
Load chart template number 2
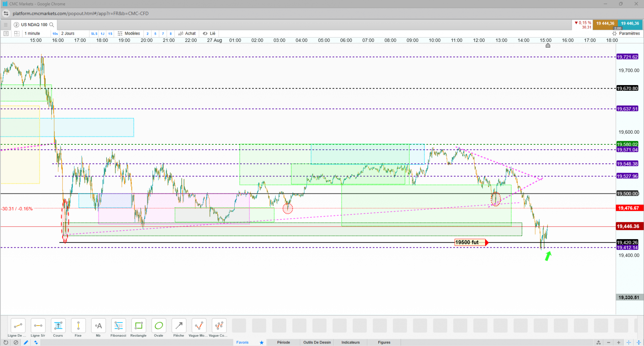(x=147, y=34)
